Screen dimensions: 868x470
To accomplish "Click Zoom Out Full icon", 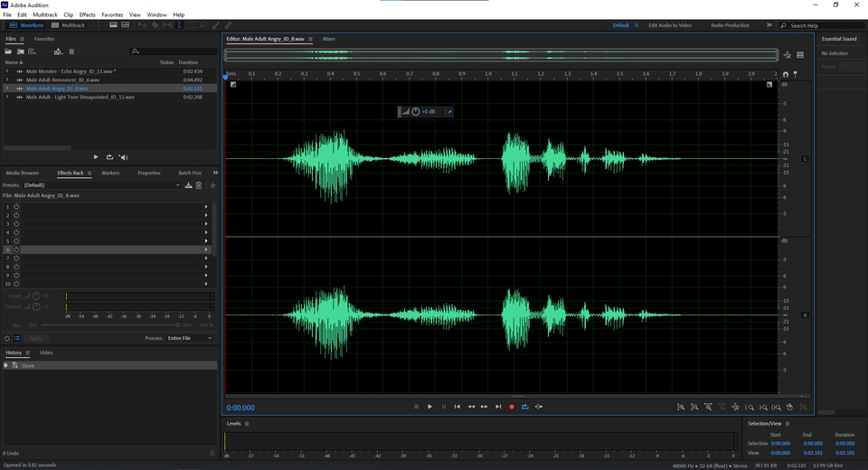I will click(x=735, y=407).
